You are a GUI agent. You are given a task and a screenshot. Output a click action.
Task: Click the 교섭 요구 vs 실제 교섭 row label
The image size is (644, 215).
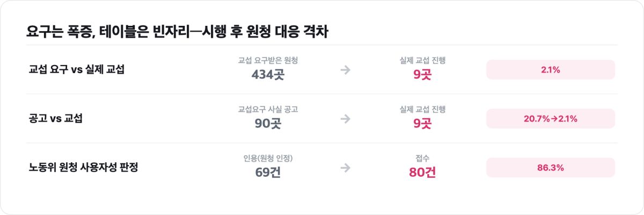(77, 69)
